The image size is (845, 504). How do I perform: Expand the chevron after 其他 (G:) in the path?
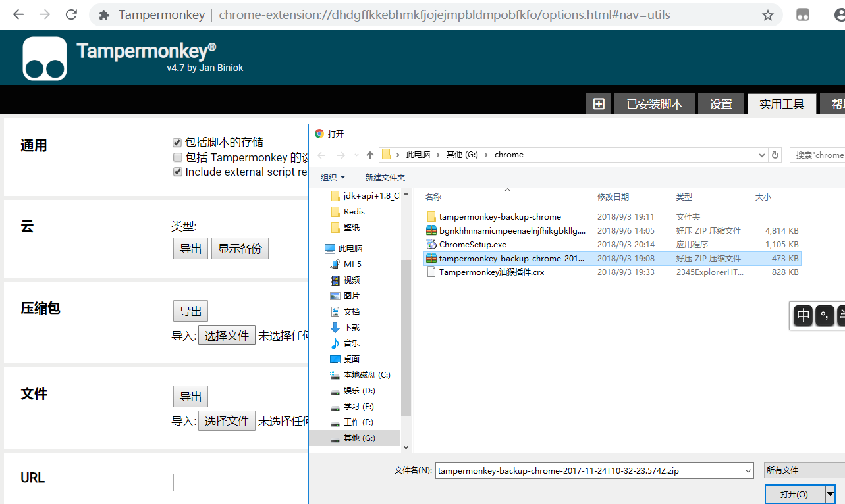(x=487, y=155)
